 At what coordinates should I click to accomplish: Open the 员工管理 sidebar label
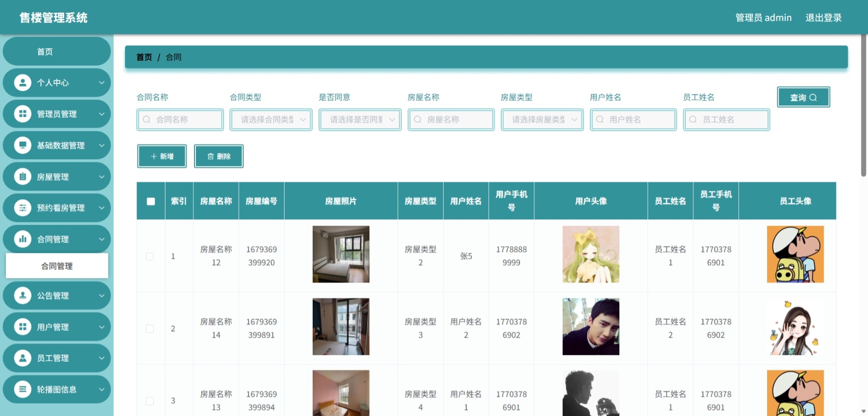pos(53,358)
